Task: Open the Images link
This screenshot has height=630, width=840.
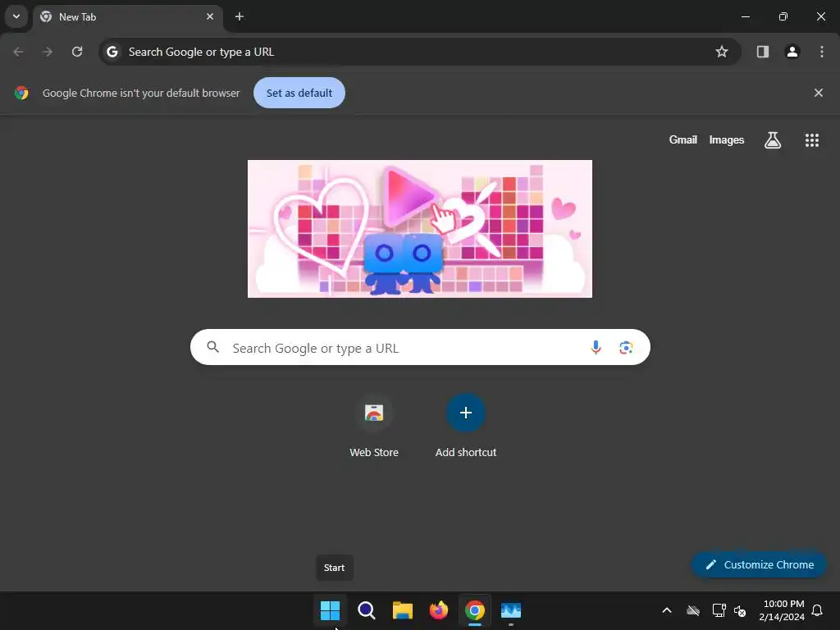Action: coord(727,139)
